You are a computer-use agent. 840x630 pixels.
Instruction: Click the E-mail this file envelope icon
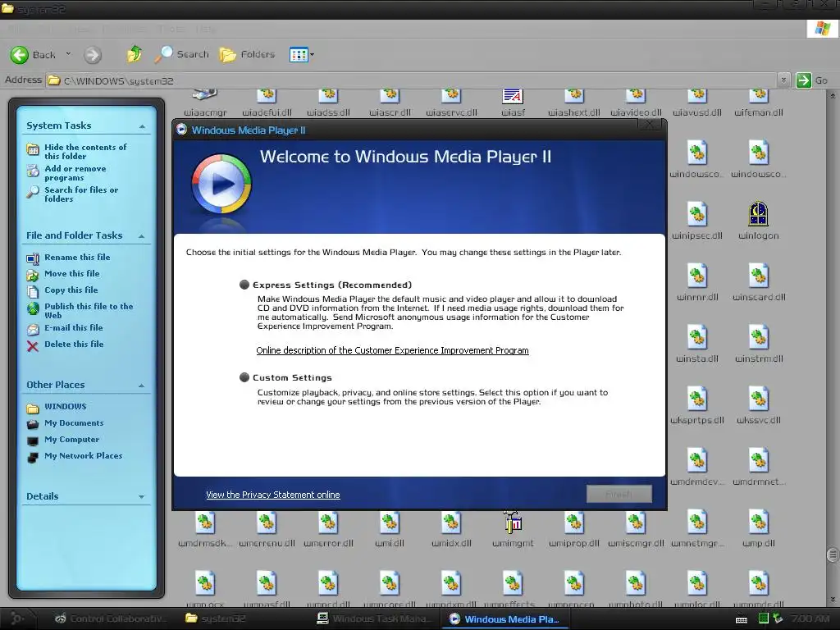tap(33, 330)
